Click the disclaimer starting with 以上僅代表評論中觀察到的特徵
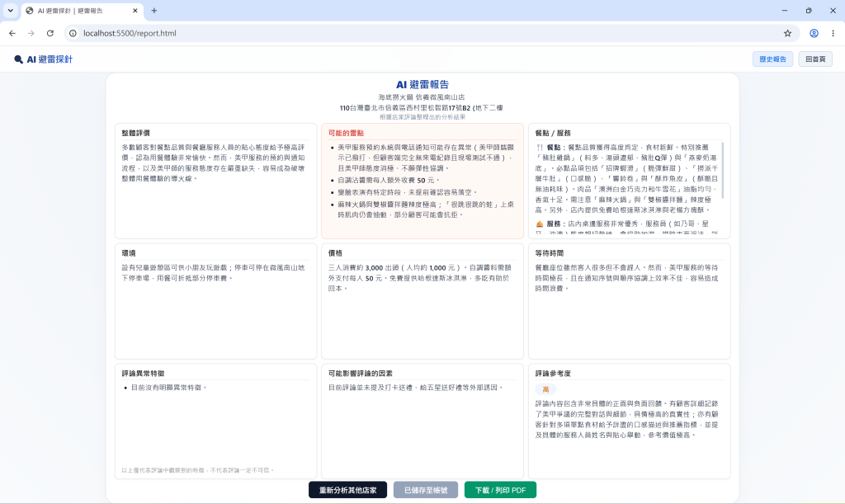This screenshot has width=845, height=504. pos(198,470)
